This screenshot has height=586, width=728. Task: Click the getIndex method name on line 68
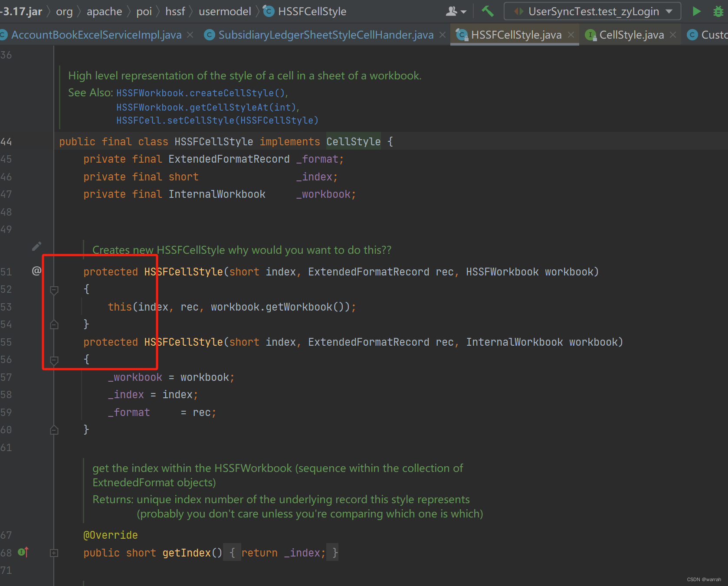coord(187,553)
